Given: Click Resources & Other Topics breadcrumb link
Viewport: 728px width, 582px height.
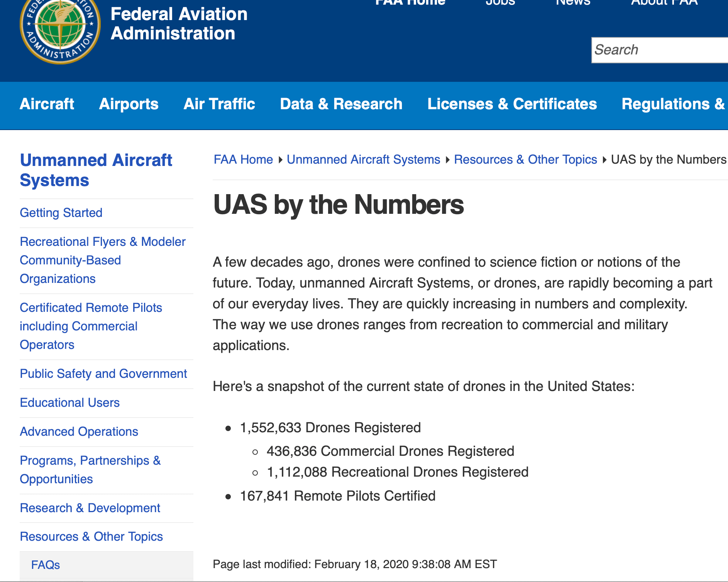Looking at the screenshot, I should (525, 159).
